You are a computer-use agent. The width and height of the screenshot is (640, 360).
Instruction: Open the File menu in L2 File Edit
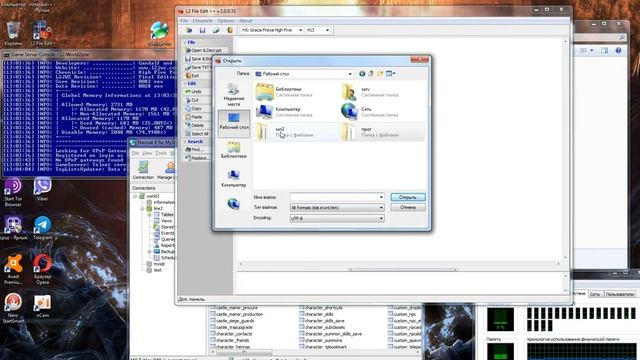184,21
